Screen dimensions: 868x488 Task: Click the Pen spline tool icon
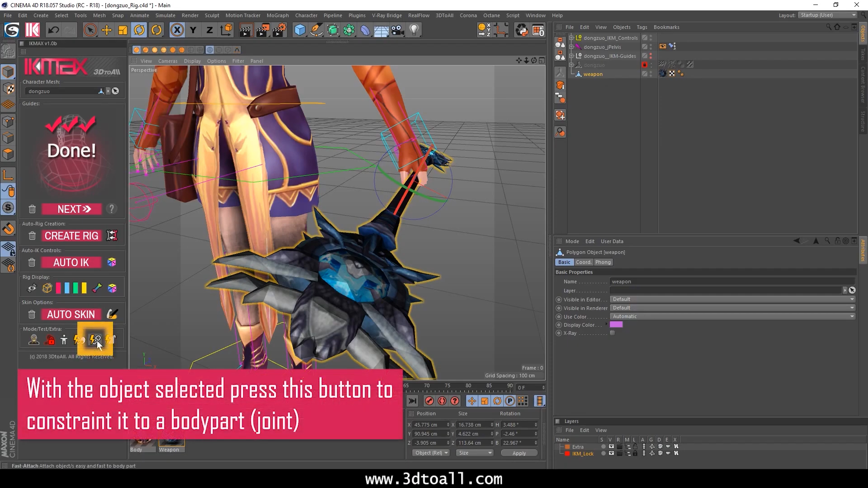316,30
